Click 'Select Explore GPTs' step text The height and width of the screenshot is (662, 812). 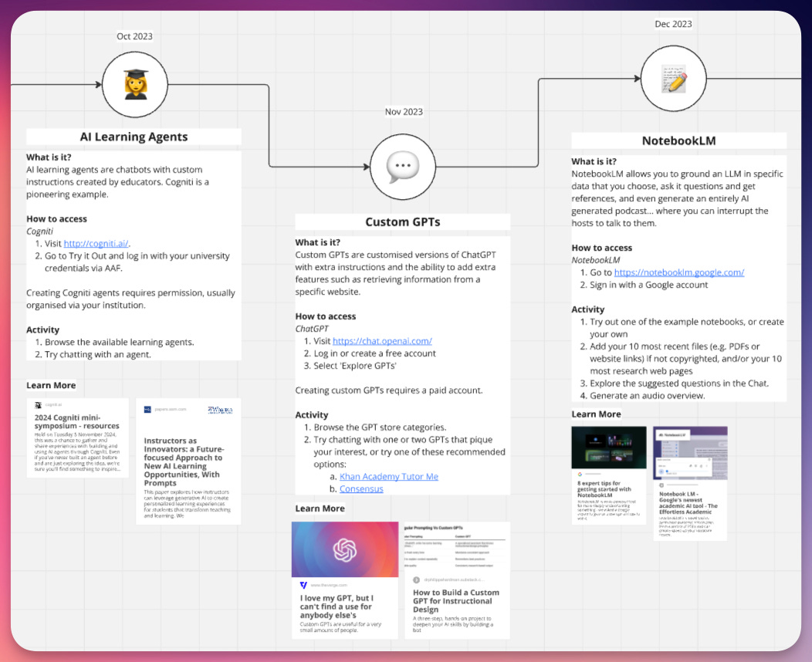pos(355,366)
